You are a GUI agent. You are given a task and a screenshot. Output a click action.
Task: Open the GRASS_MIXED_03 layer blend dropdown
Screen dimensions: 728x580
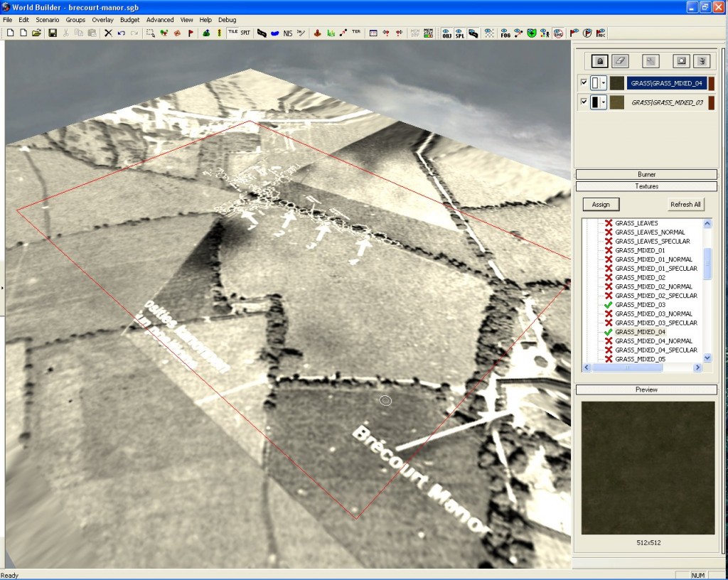point(604,102)
